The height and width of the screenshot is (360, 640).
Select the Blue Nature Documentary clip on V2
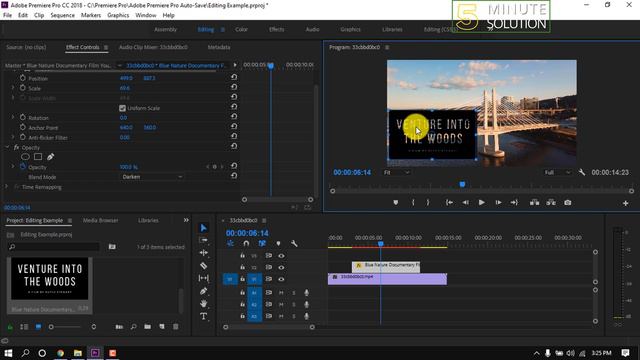[386, 267]
